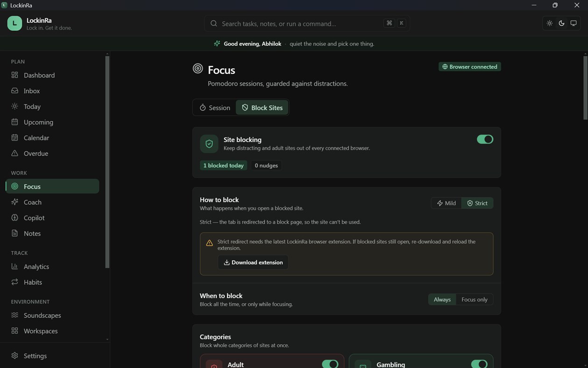Open Calendar in sidebar

52,138
